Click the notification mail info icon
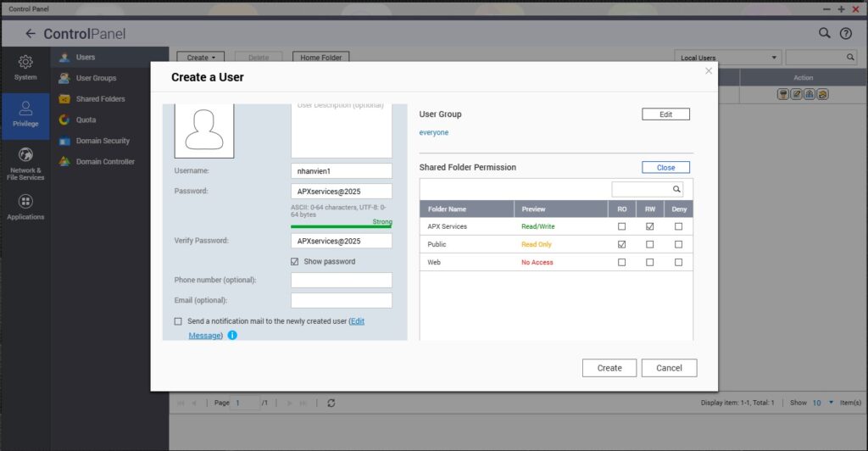The image size is (868, 451). (x=232, y=336)
